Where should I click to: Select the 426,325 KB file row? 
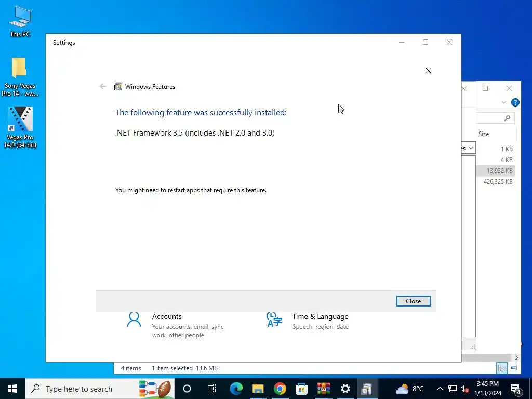pyautogui.click(x=496, y=181)
